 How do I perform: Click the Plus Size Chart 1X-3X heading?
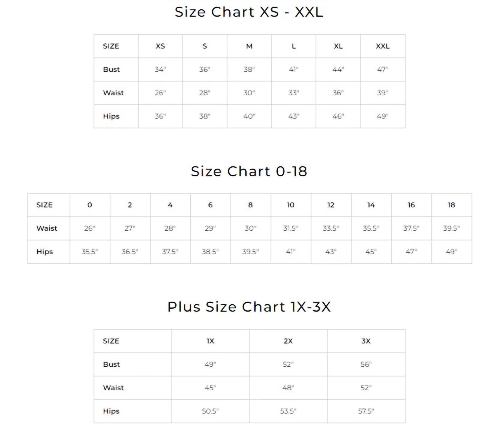pos(249,307)
